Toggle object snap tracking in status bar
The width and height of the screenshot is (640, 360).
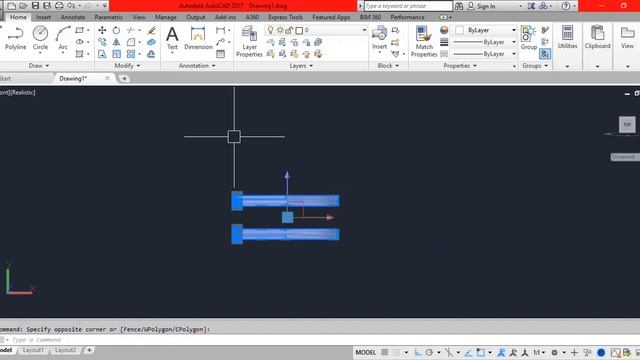(468, 352)
